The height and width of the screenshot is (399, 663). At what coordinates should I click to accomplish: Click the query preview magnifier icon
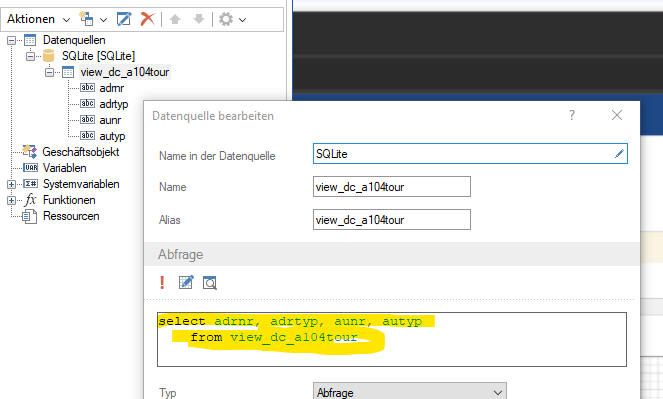pos(210,283)
